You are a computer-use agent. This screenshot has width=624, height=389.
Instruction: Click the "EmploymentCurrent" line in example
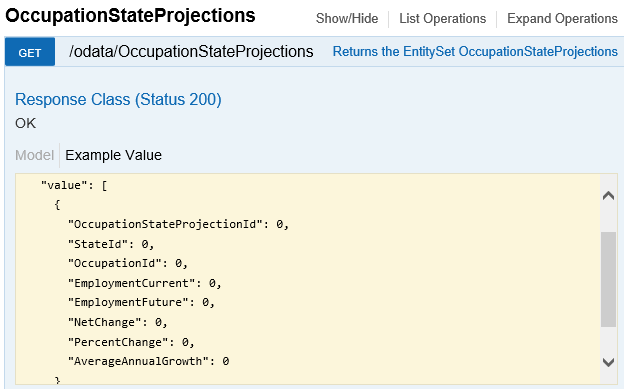(x=145, y=283)
